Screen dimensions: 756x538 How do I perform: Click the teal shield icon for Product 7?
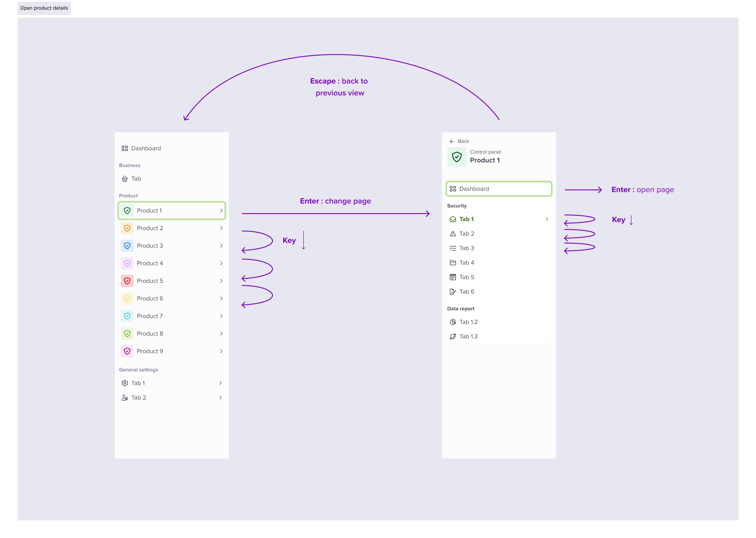[x=127, y=316]
